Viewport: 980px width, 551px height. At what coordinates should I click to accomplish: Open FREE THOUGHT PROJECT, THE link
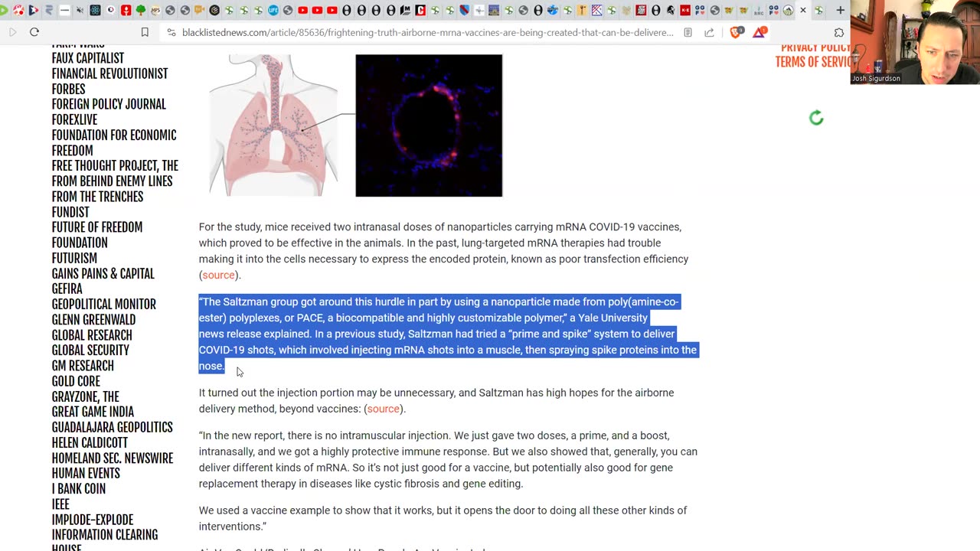point(115,165)
